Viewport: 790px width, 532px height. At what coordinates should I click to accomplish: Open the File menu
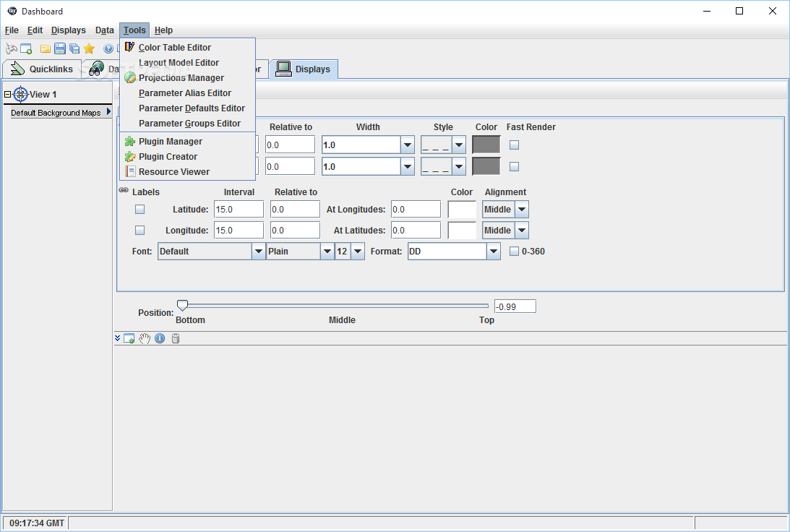[x=12, y=30]
